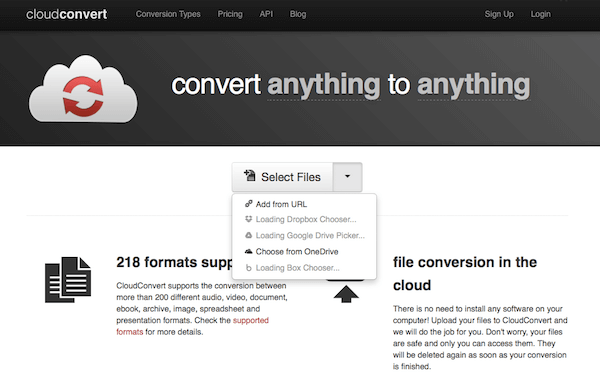The height and width of the screenshot is (382, 600).
Task: Click the cloud refresh logo image
Action: (x=83, y=89)
